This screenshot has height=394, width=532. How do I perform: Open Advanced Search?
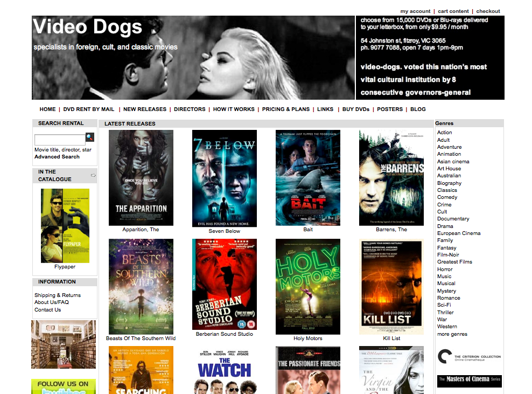tap(57, 157)
